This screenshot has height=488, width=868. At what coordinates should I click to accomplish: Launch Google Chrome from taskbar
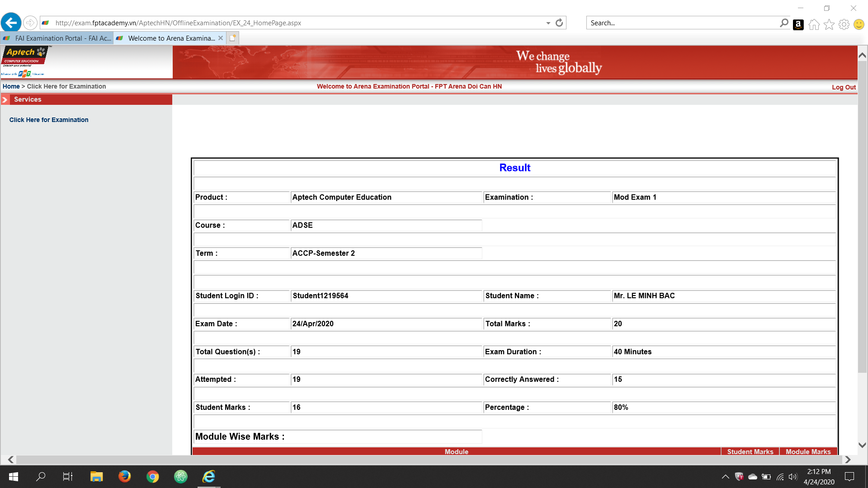[153, 477]
